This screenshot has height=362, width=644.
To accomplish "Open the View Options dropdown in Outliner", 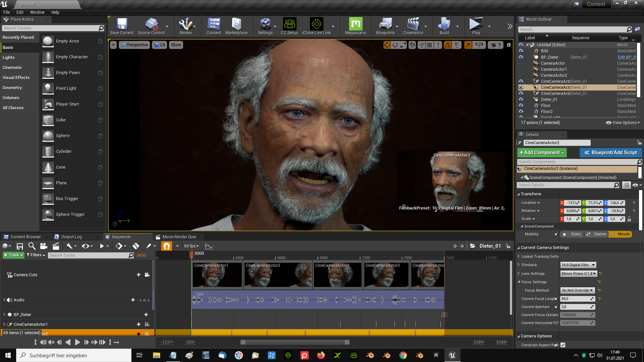I will pos(623,123).
